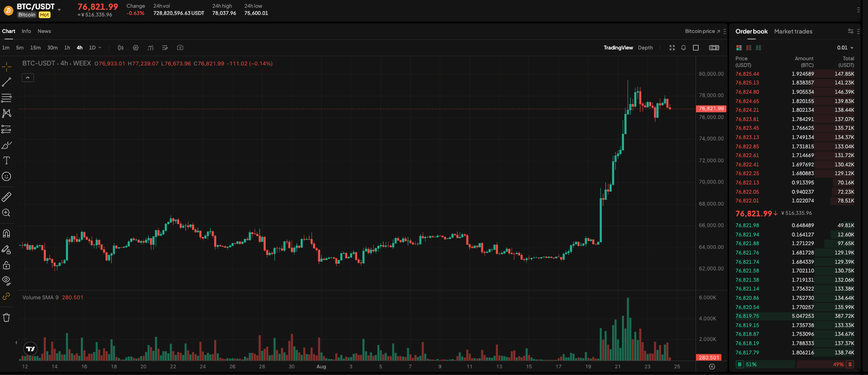Open chart settings gear in toolbar

pos(135,47)
